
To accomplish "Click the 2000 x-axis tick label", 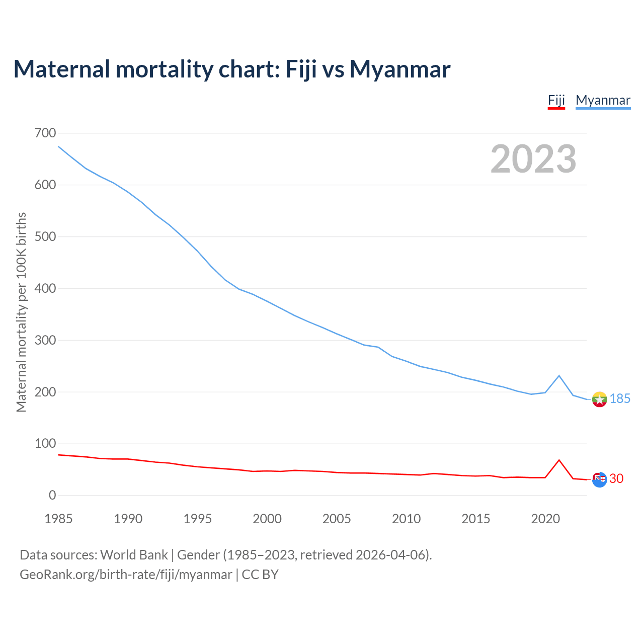I will click(x=267, y=519).
